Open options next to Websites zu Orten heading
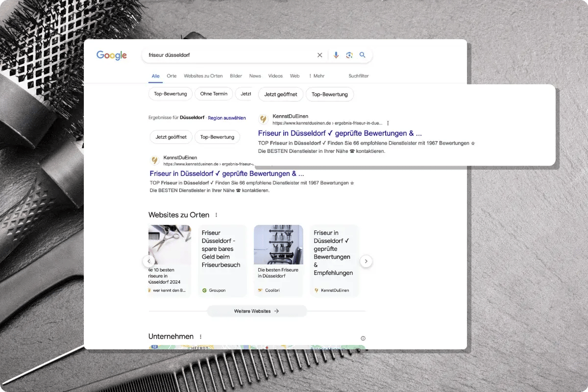Image resolution: width=588 pixels, height=392 pixels. tap(216, 215)
